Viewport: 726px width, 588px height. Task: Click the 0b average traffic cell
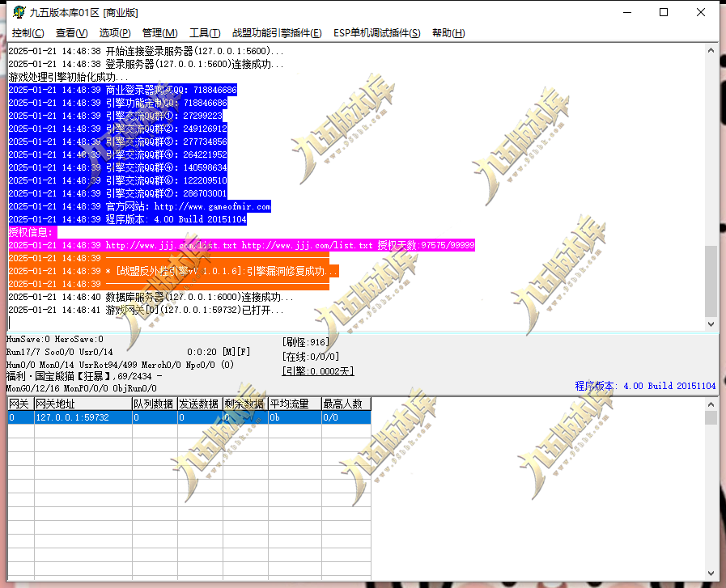coord(295,417)
